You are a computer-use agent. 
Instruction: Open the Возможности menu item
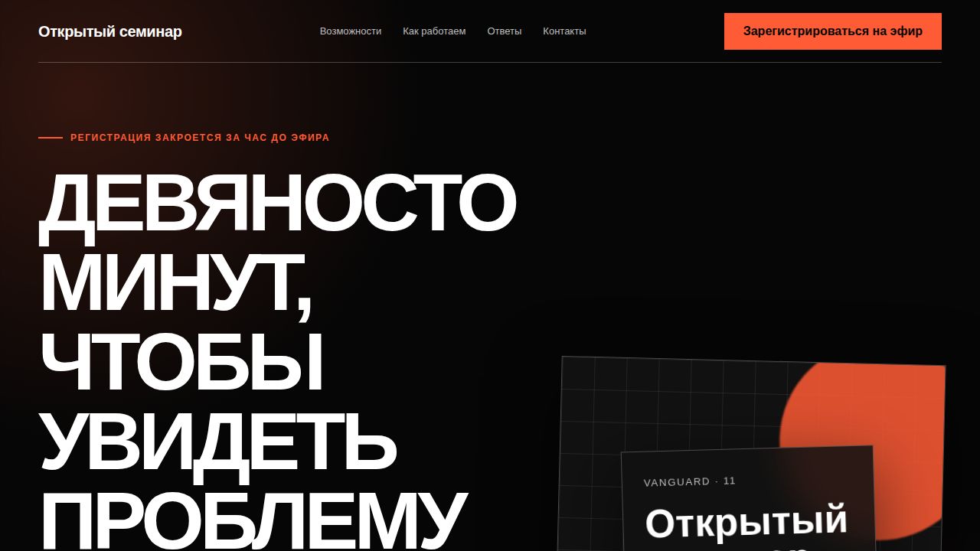pos(351,31)
